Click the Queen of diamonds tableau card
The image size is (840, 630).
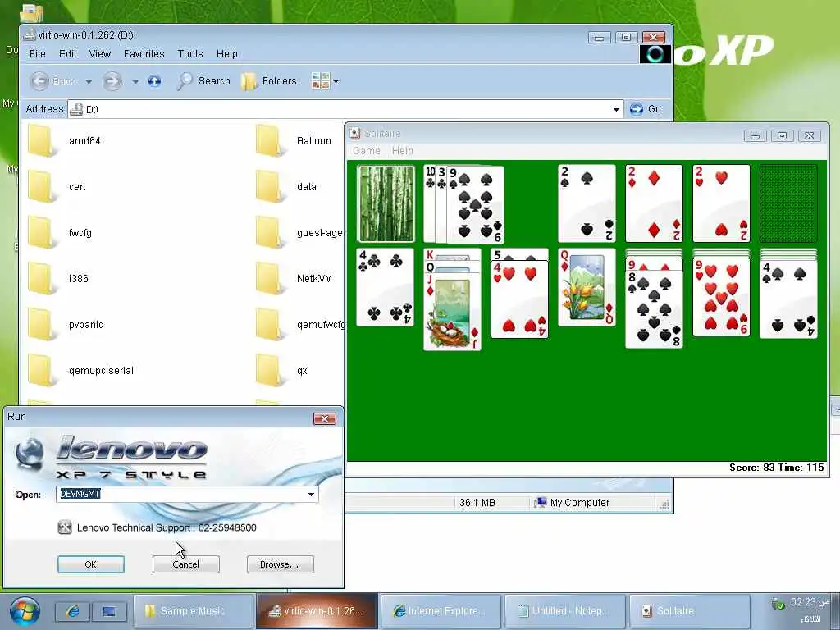(587, 287)
